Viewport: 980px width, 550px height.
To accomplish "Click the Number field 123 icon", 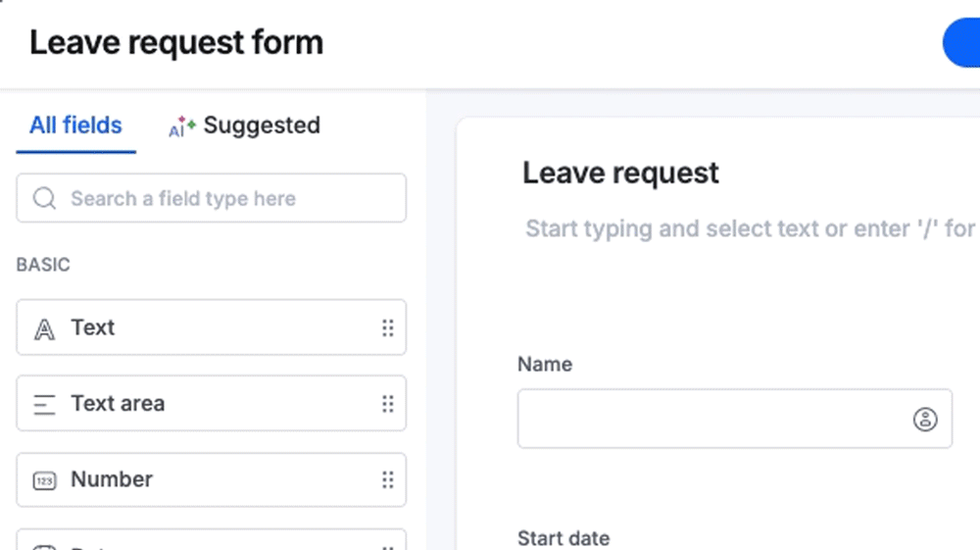I will click(44, 480).
